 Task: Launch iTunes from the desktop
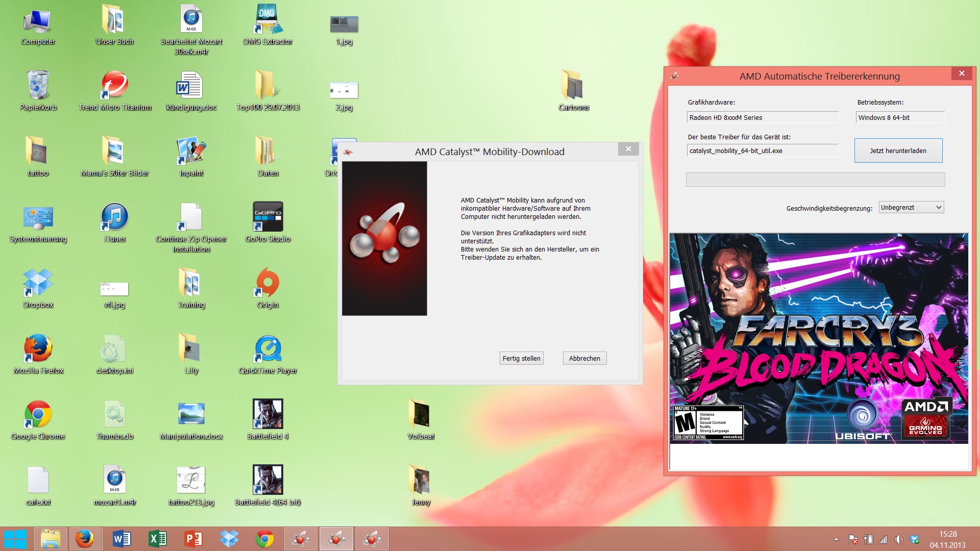114,222
